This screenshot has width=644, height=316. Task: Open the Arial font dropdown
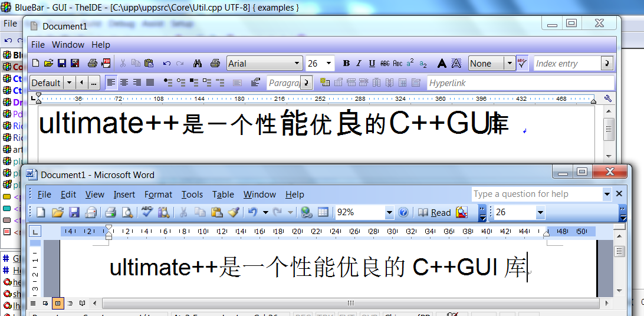click(297, 64)
